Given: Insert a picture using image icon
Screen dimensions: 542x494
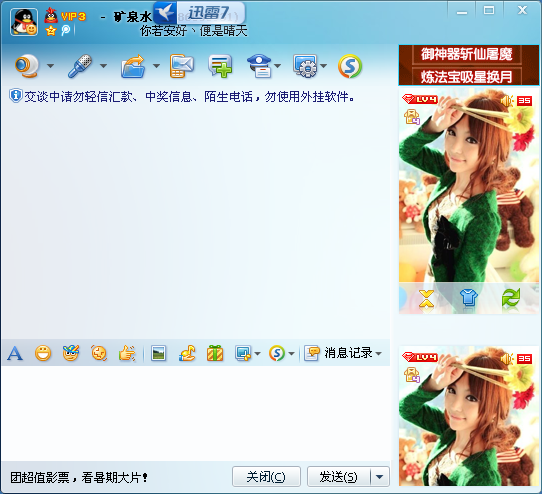Looking at the screenshot, I should [159, 353].
